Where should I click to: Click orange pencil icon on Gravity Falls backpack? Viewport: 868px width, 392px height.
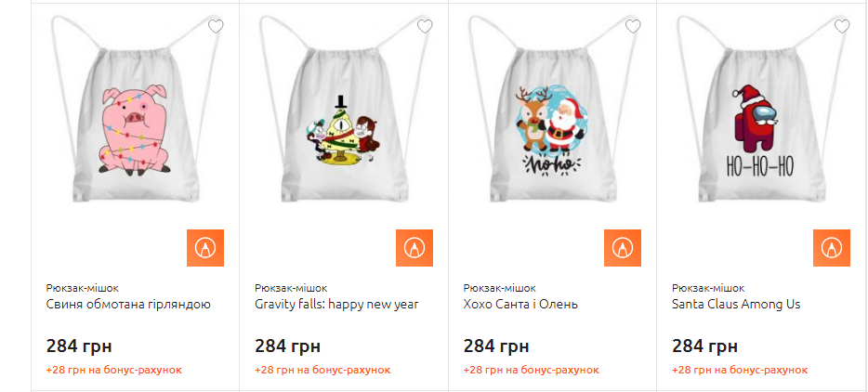414,248
